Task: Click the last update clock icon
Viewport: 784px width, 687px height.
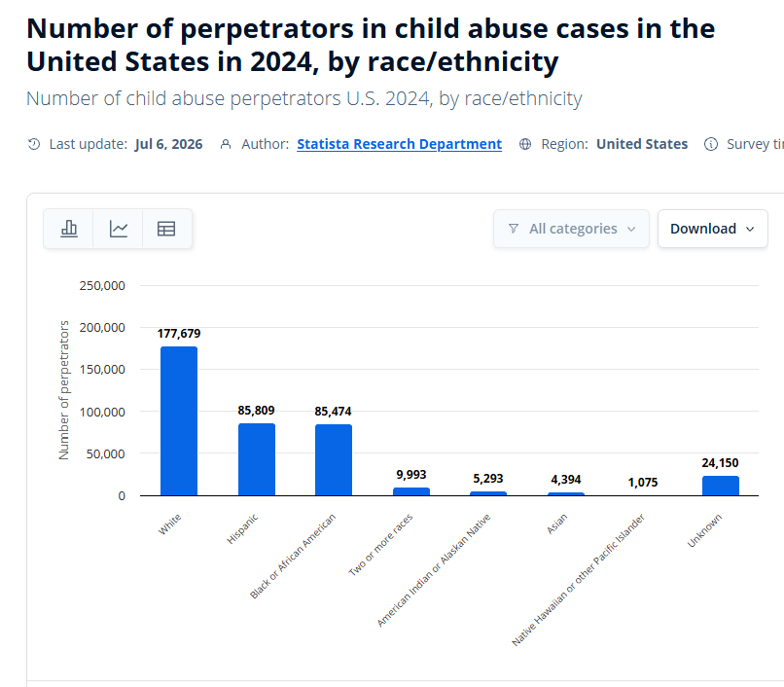Action: click(x=34, y=144)
